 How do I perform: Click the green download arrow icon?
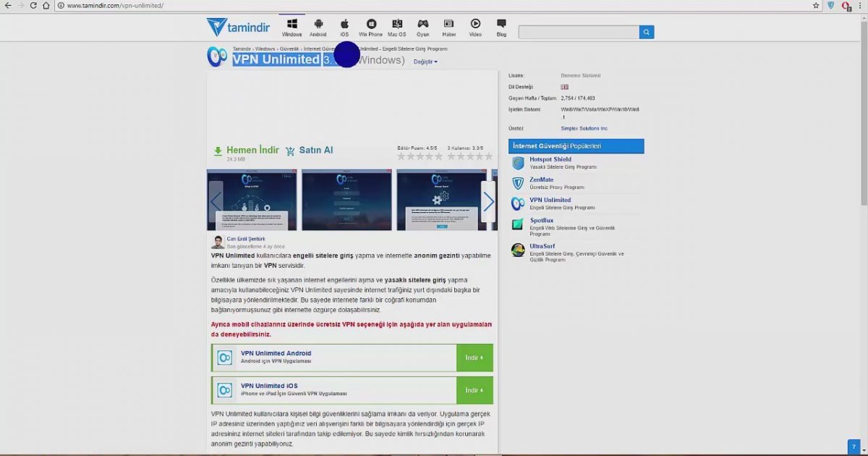pyautogui.click(x=218, y=151)
